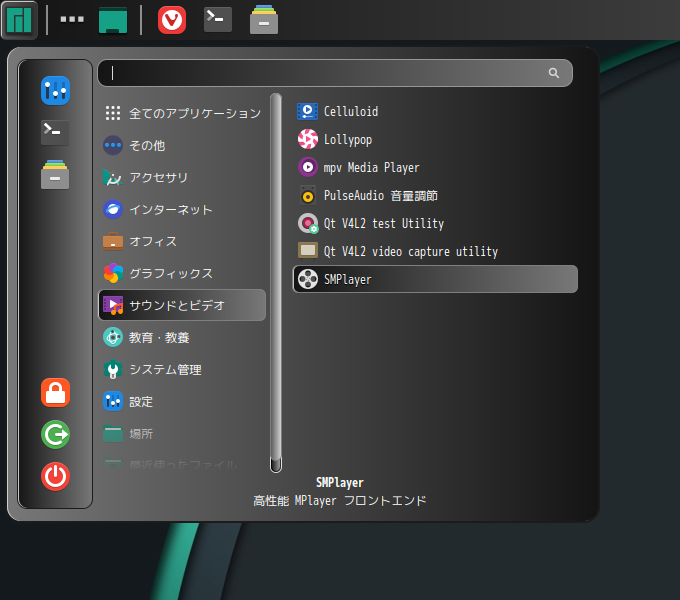
Task: Open file manager from the top panel
Action: pos(264,20)
